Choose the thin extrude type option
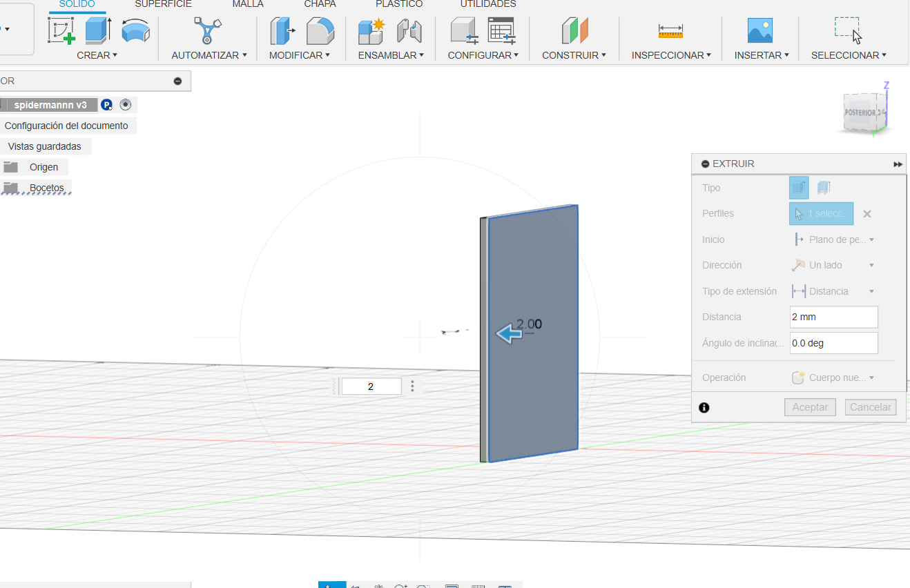Image resolution: width=910 pixels, height=588 pixels. tap(822, 188)
